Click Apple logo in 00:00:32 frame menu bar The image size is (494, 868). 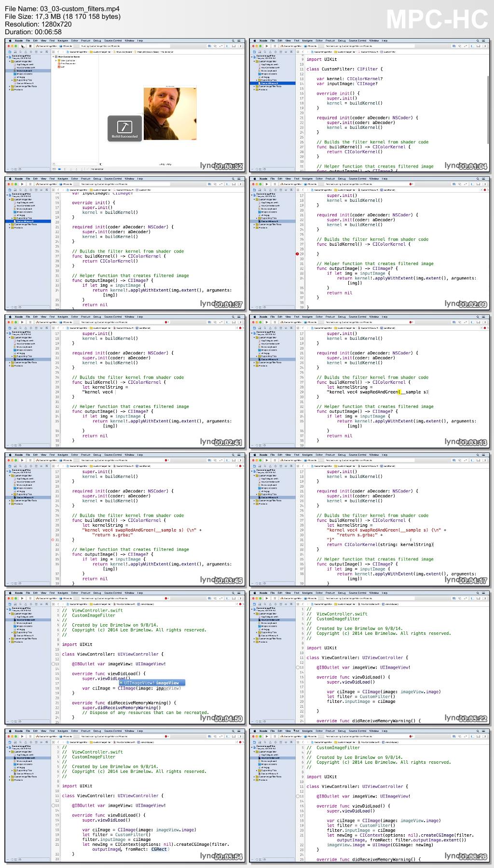click(10, 41)
